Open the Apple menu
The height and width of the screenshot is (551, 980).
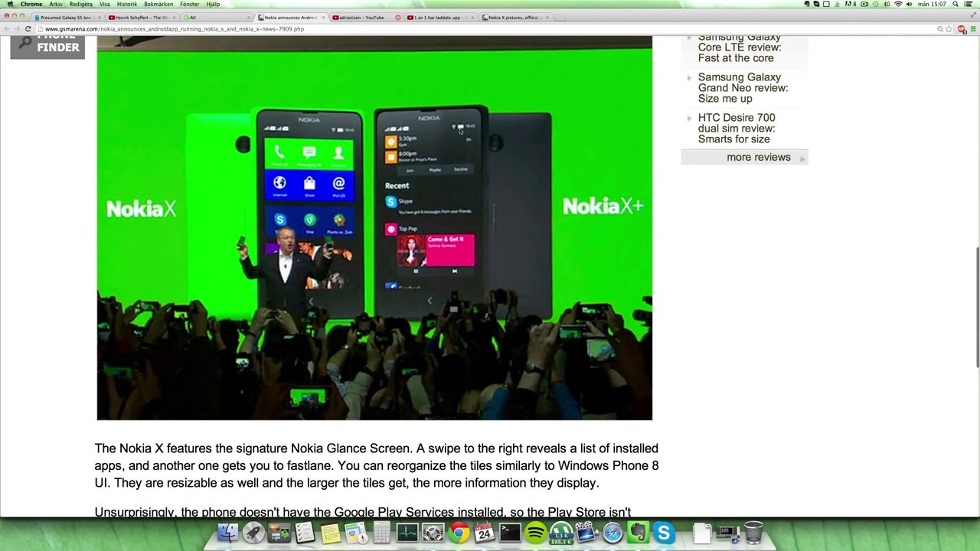pos(10,4)
